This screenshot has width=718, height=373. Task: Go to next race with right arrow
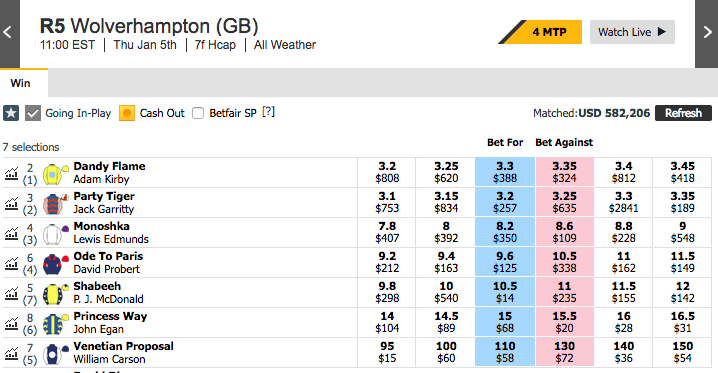tap(707, 33)
